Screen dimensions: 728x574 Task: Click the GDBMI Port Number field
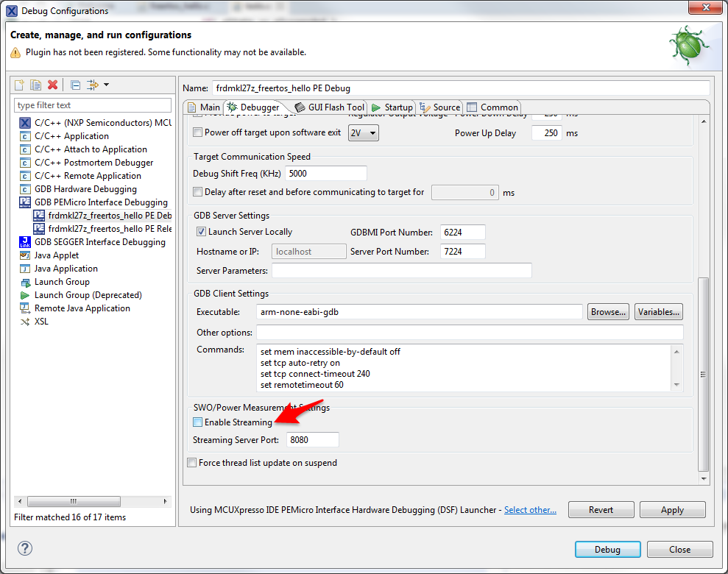[x=463, y=233]
